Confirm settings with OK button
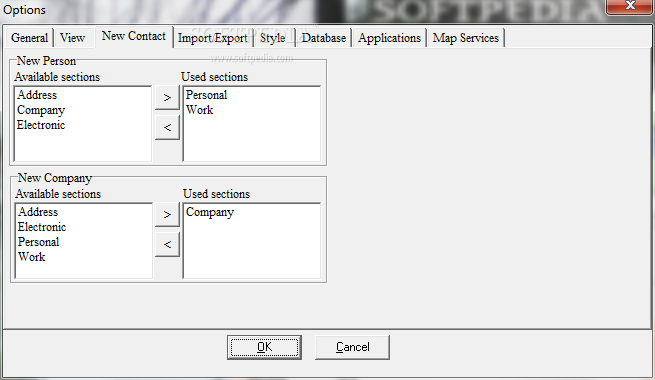 click(x=264, y=347)
